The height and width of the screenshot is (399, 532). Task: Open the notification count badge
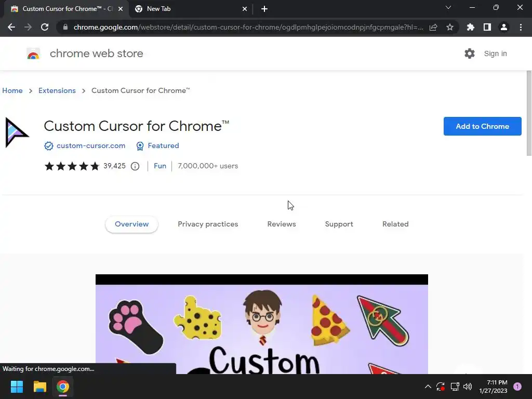pos(517,387)
